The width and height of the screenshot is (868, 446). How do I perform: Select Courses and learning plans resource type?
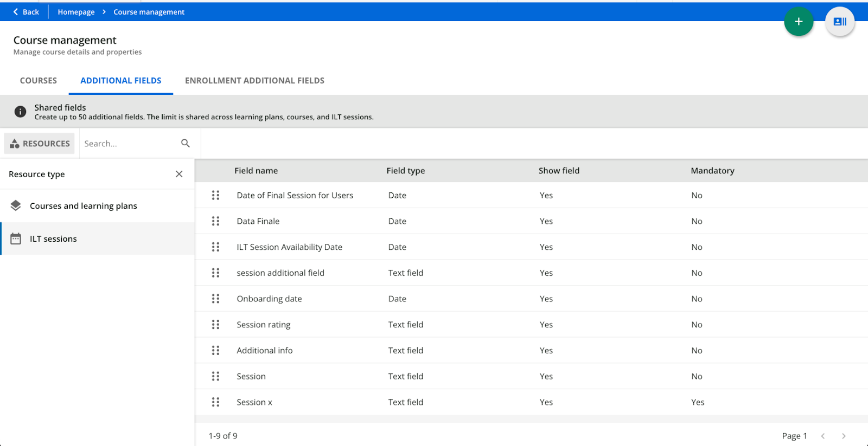point(83,206)
